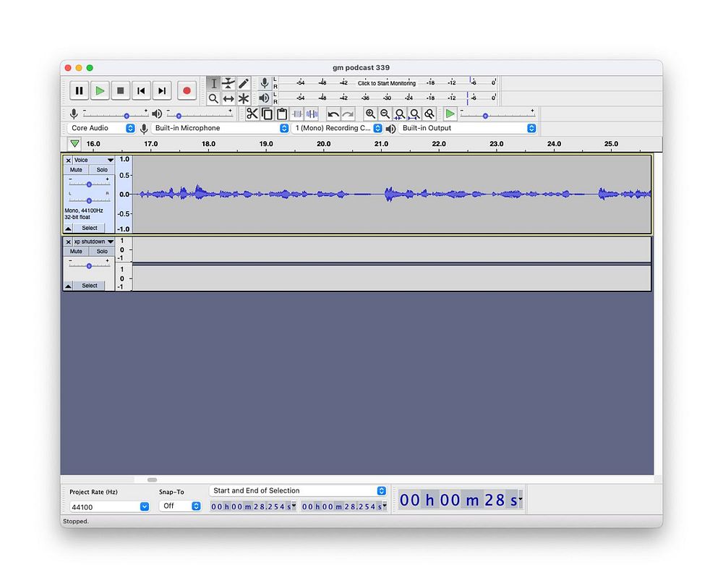Click the Voice track gain slider

click(x=89, y=184)
